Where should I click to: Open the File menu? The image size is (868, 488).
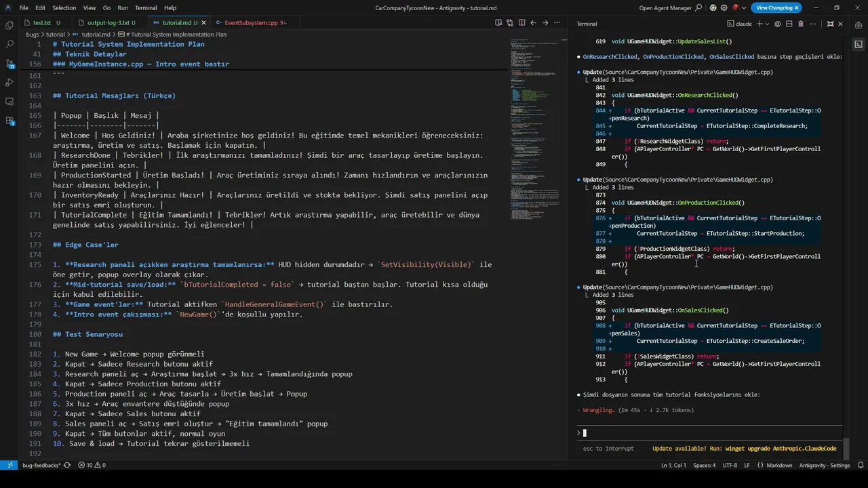click(x=24, y=7)
